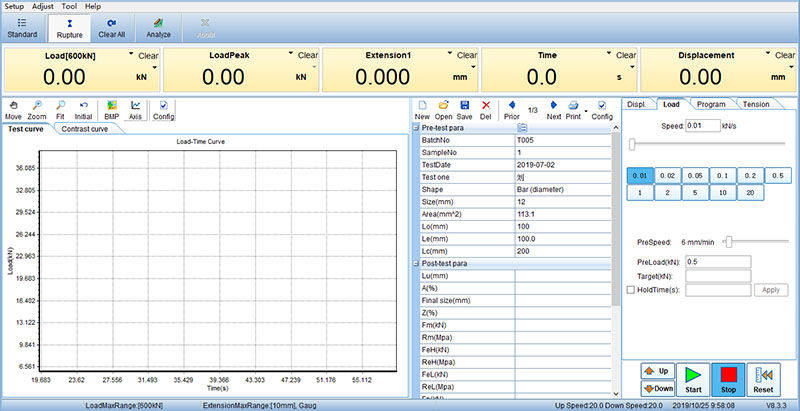Click the PreSpeed slider
Image resolution: width=800 pixels, height=411 pixels.
point(728,242)
